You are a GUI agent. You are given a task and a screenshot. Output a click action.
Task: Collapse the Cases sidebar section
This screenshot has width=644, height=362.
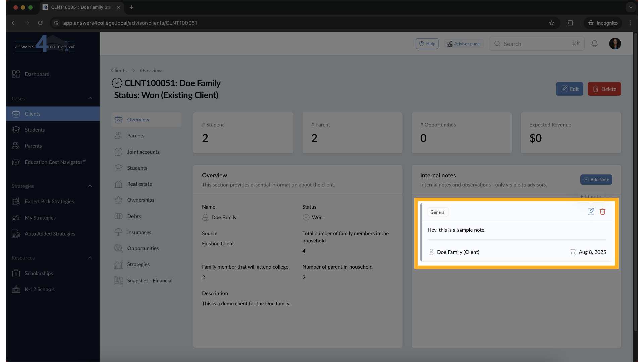pos(90,98)
